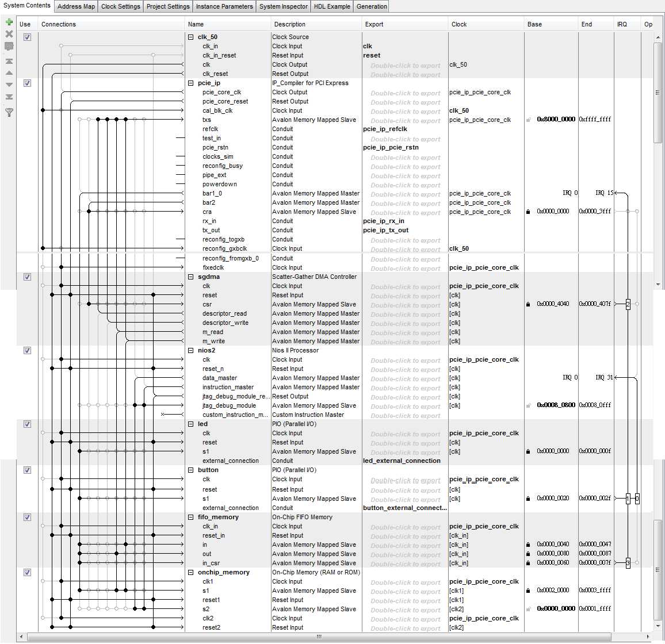This screenshot has height=644, width=665.
Task: Collapse the nios2 component
Action: click(x=191, y=351)
